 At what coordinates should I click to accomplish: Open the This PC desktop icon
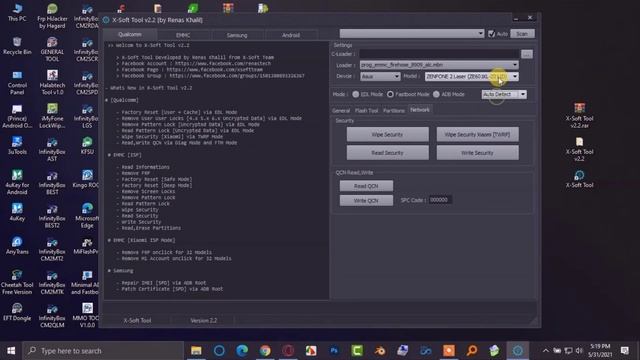[17, 12]
